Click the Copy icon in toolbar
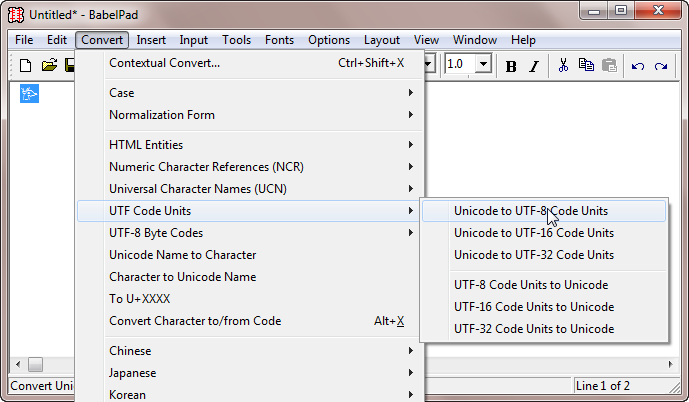The height and width of the screenshot is (402, 689). [586, 65]
